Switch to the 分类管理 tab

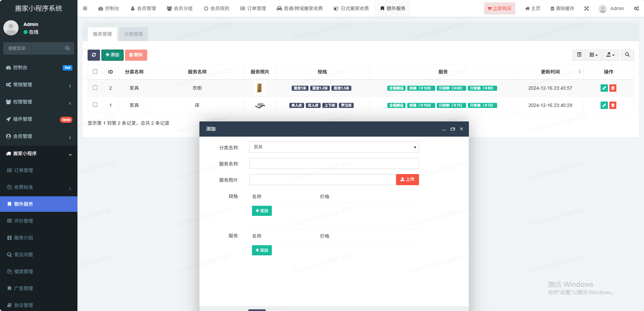click(x=133, y=34)
